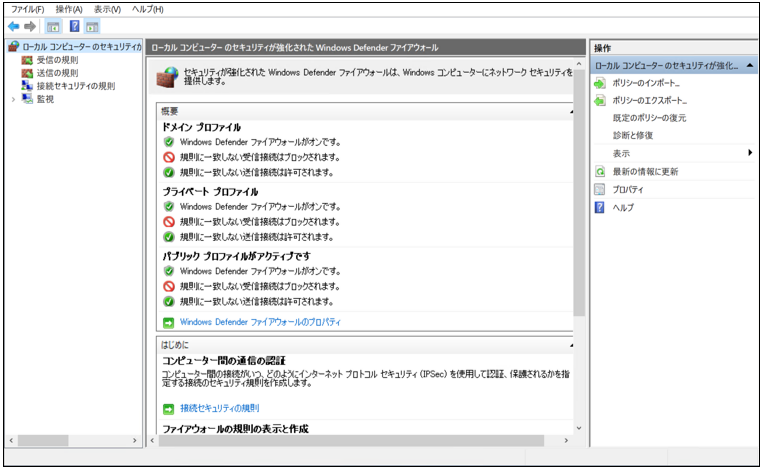Click the center pane scroll-up arrow
Viewport: 762px width, 469px height.
(x=578, y=64)
